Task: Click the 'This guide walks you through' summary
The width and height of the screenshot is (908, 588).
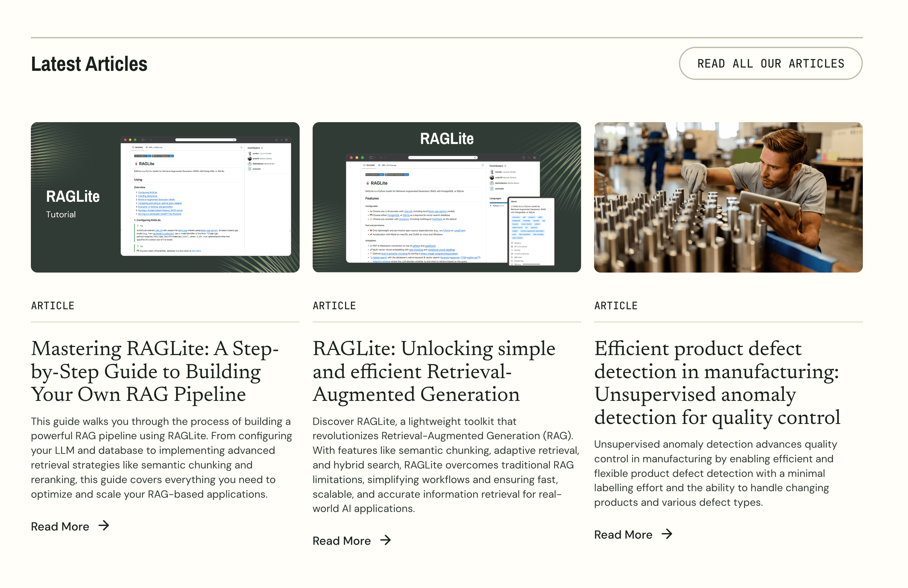Action: [162, 458]
